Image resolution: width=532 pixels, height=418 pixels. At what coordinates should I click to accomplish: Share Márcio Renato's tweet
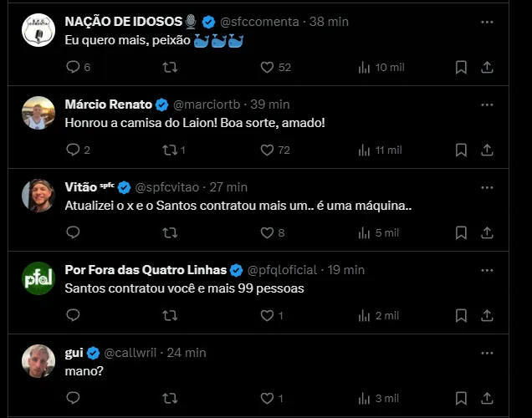(x=488, y=150)
